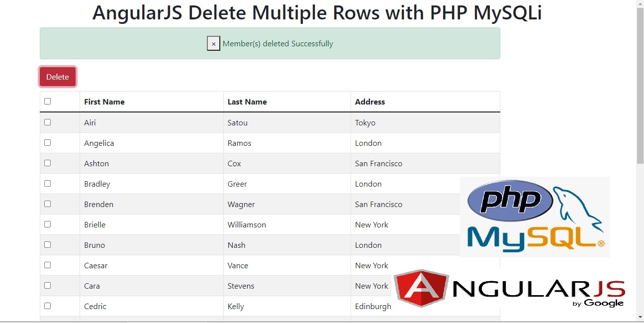The height and width of the screenshot is (323, 644).
Task: Click the scrollbar up arrow
Action: point(640,4)
